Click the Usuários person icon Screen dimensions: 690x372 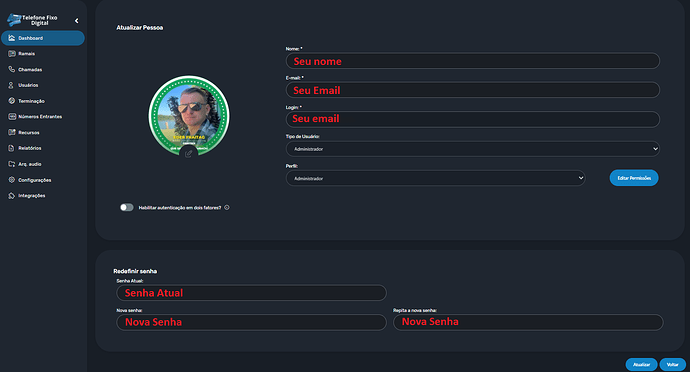coord(11,85)
